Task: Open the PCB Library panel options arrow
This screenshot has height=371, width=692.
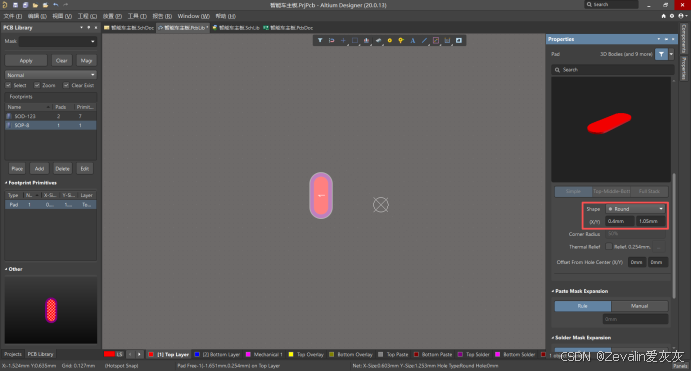Action: [82, 27]
